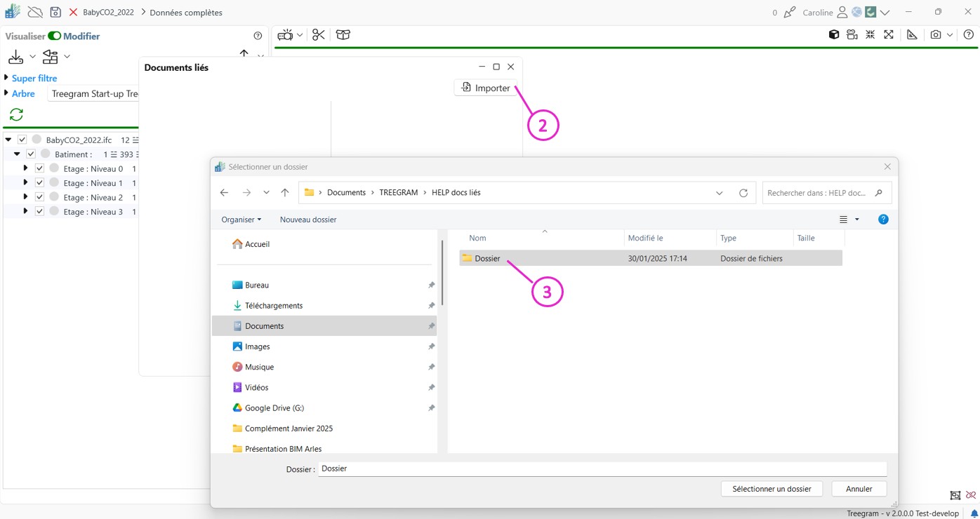Uncheck the BabyCO2_2022.ifc checkbox
The width and height of the screenshot is (980, 519).
pos(22,140)
